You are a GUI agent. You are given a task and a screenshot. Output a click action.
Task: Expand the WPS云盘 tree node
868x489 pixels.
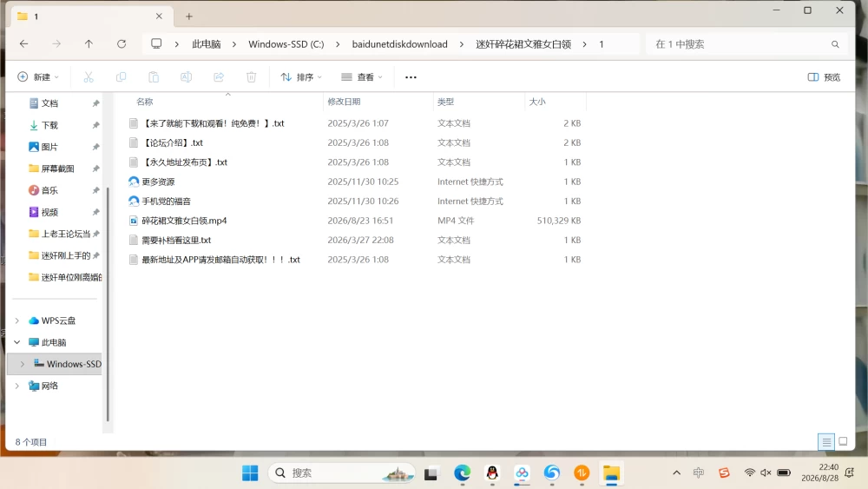[17, 320]
